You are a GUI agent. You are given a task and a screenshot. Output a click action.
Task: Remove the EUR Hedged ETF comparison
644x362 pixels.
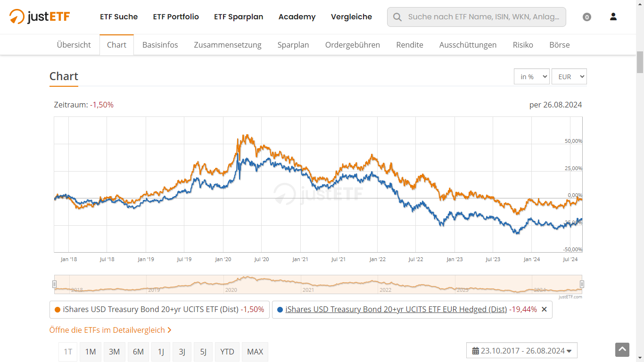(544, 310)
